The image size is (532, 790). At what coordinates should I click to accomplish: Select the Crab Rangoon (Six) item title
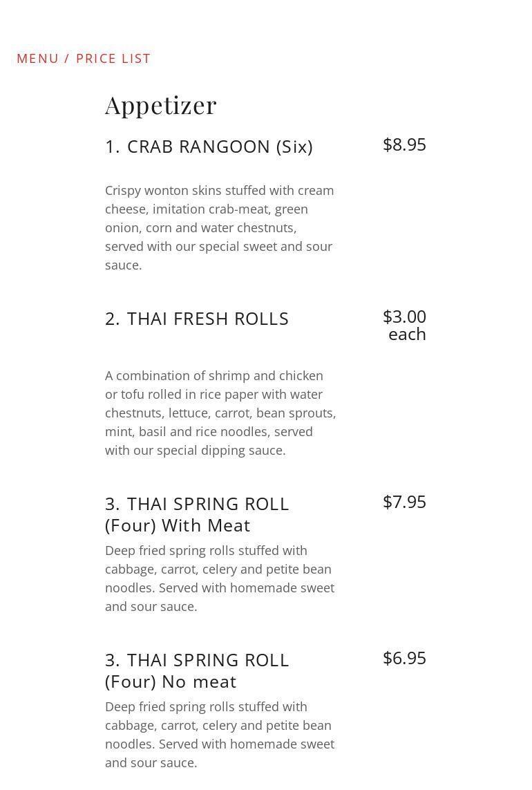209,147
